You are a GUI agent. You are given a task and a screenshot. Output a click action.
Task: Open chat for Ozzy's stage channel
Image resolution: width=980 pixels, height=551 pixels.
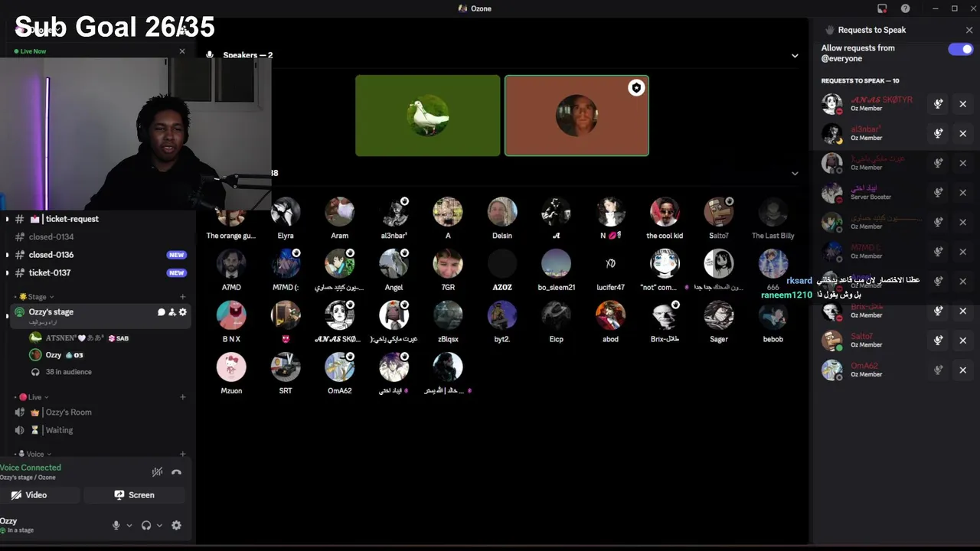(x=162, y=312)
